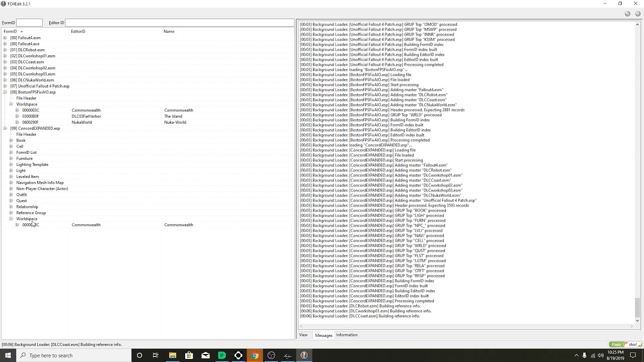Screen dimensions: 644x362
Task: Open the Mail app from the taskbar
Action: 205,355
